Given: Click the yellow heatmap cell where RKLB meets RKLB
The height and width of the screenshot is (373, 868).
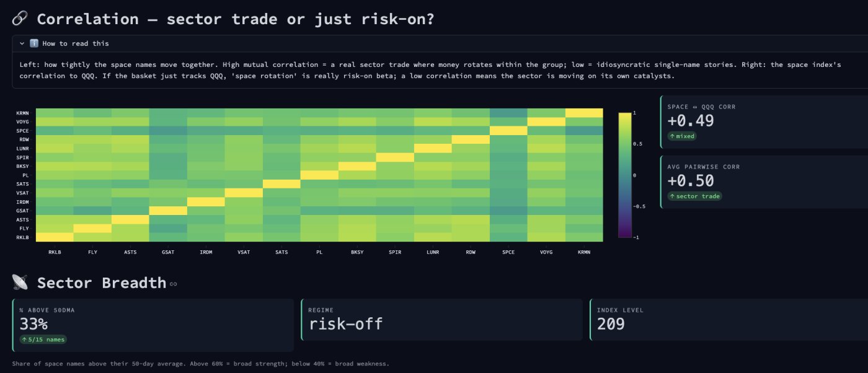Looking at the screenshot, I should [55, 237].
